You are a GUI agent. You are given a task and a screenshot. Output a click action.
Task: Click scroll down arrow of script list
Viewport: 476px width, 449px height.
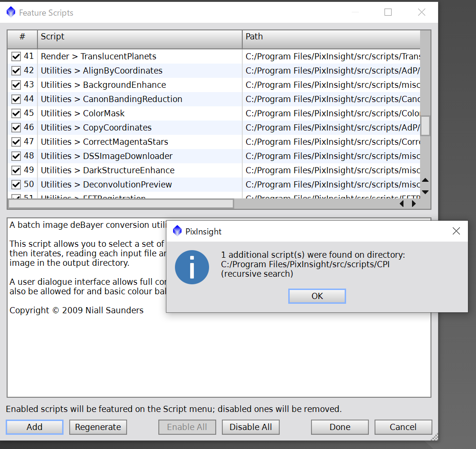425,192
